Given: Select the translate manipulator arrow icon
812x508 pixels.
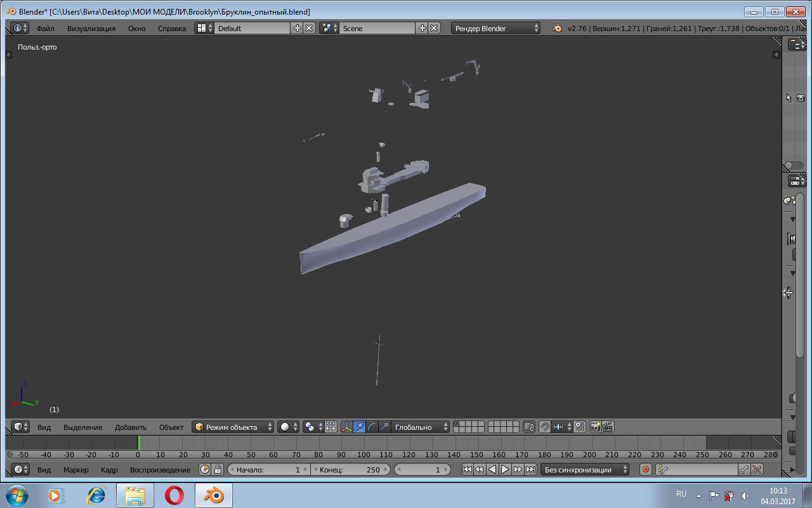Looking at the screenshot, I should click(359, 427).
